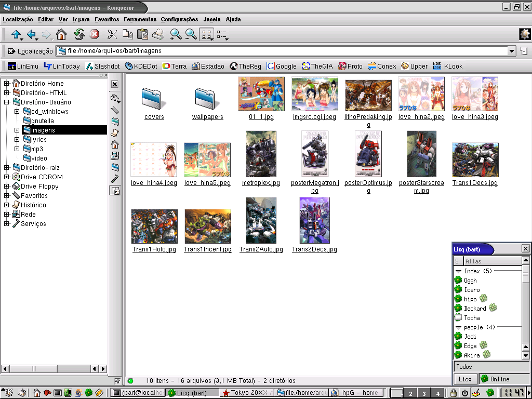Select contact Akira in Licq
Image resolution: width=532 pixels, height=399 pixels.
[x=472, y=355]
